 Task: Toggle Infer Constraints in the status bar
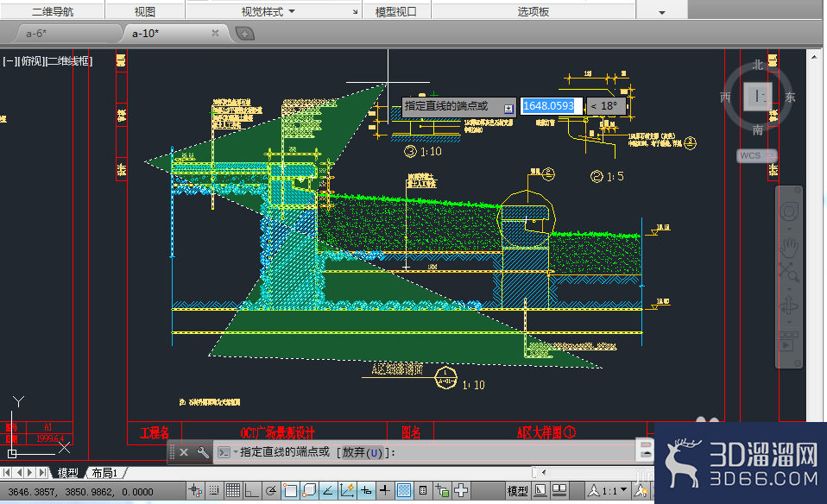pyautogui.click(x=195, y=491)
